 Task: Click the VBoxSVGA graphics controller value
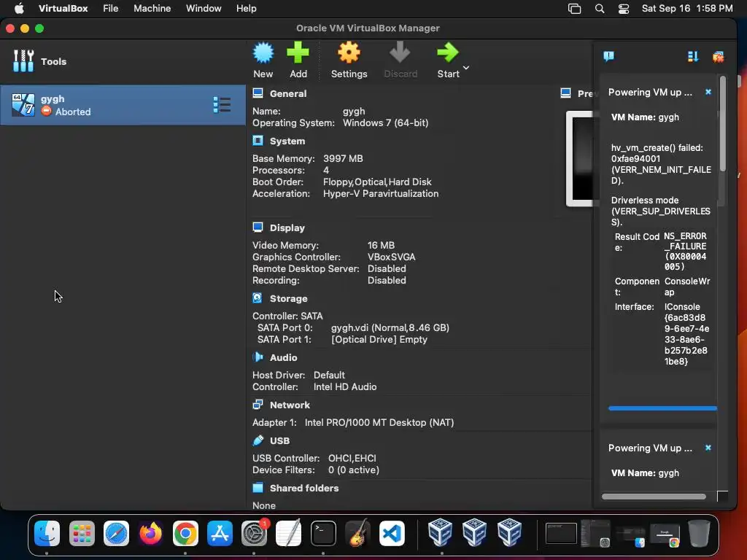[392, 257]
